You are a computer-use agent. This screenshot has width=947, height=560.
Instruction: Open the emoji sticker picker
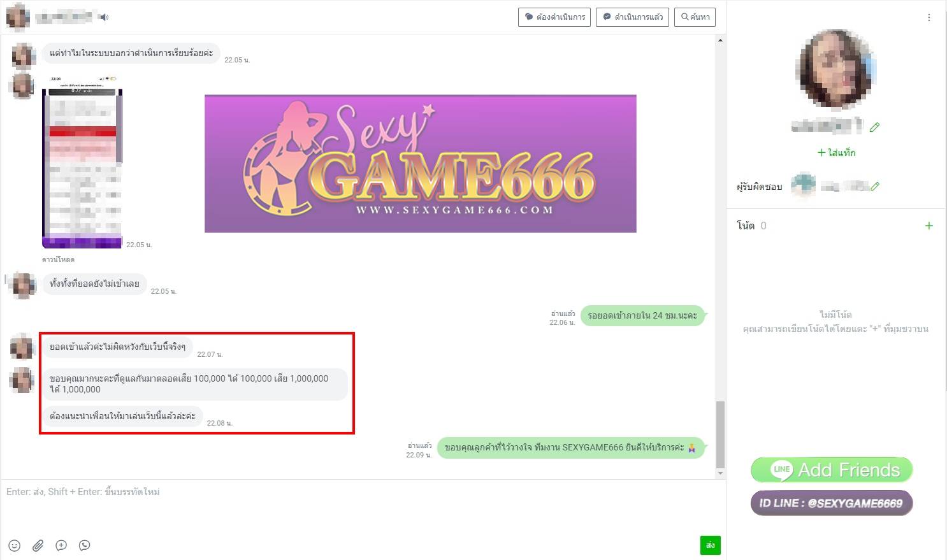pos(15,545)
